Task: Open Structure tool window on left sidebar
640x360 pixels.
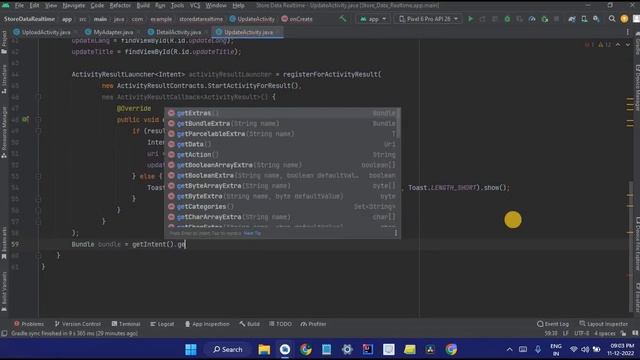Action: (x=4, y=79)
